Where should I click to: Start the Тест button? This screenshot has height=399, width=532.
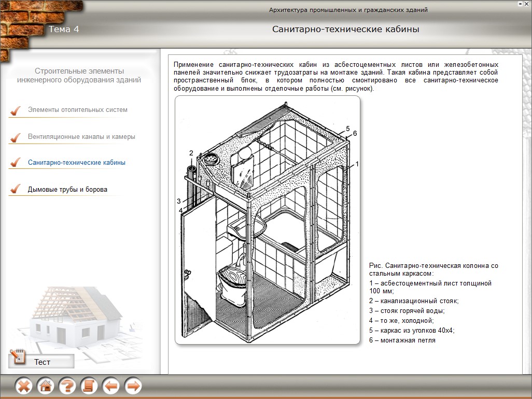click(x=43, y=362)
